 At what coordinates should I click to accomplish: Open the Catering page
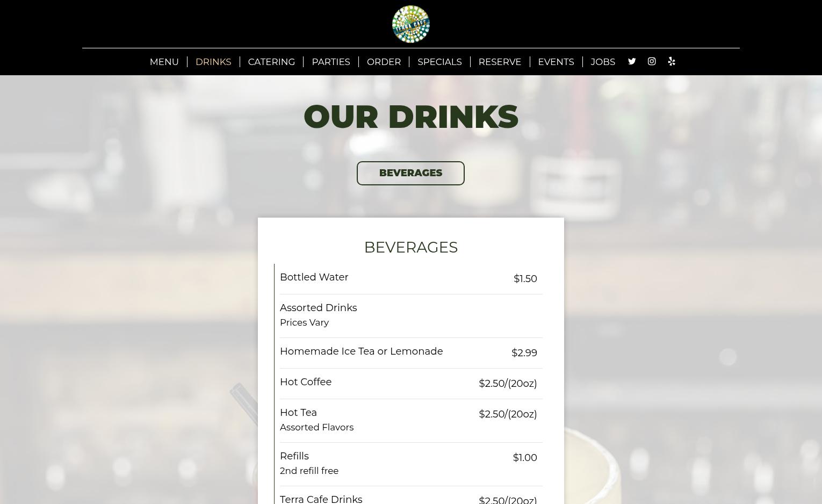[x=271, y=62]
